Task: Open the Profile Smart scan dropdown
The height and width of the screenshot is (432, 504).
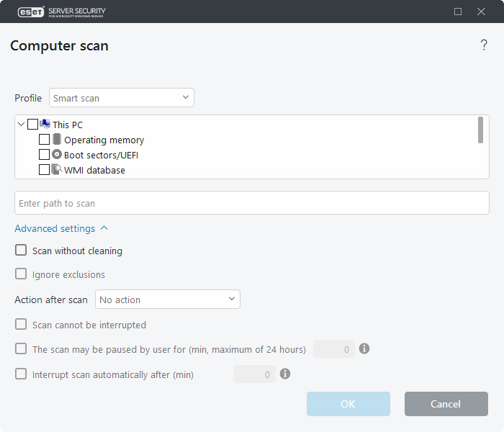Action: tap(122, 98)
